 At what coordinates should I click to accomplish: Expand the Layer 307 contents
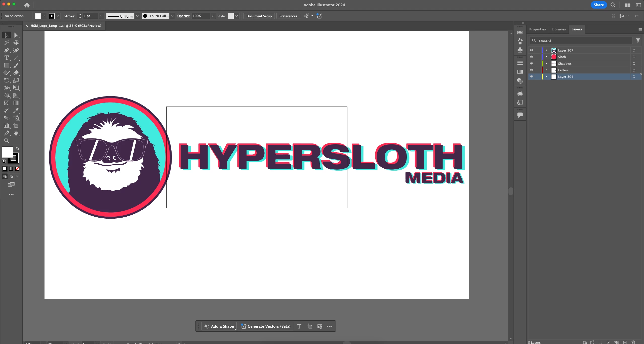(x=546, y=50)
